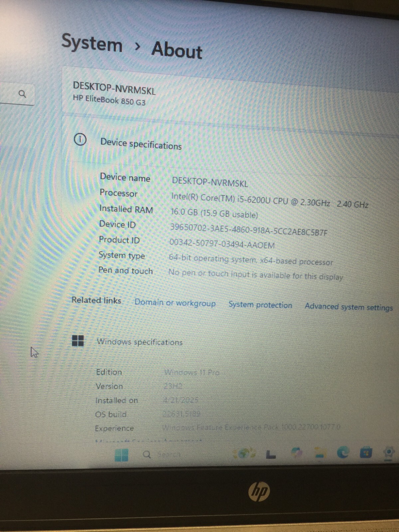Open the globe widget taskbar icon
Image resolution: width=399 pixels, height=532 pixels.
(244, 453)
